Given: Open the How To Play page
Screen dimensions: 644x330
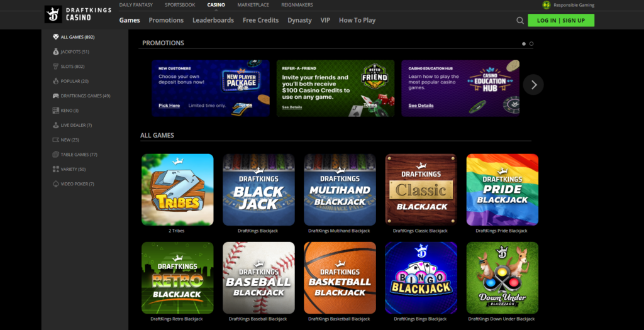Looking at the screenshot, I should click(357, 20).
